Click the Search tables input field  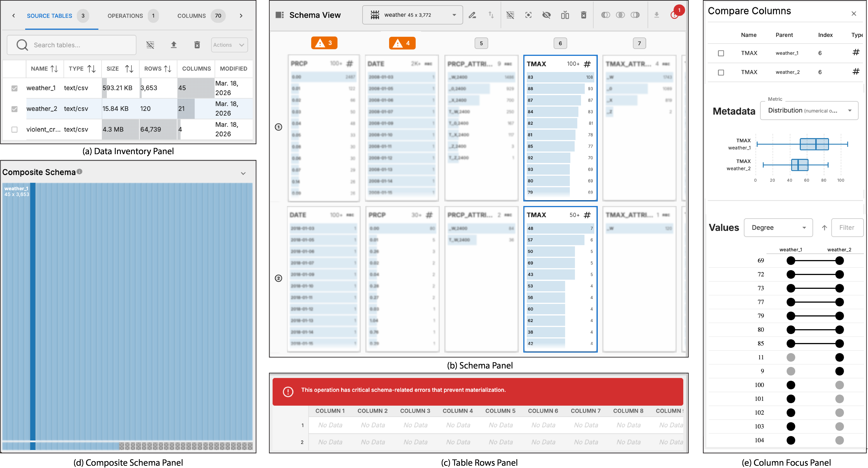[x=71, y=45]
